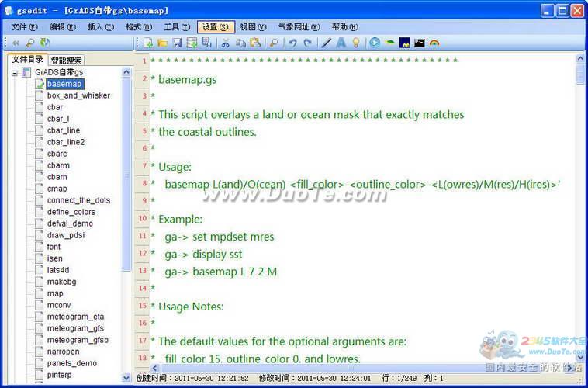Click the '* Example:' line in editor
The width and height of the screenshot is (588, 388).
(177, 219)
